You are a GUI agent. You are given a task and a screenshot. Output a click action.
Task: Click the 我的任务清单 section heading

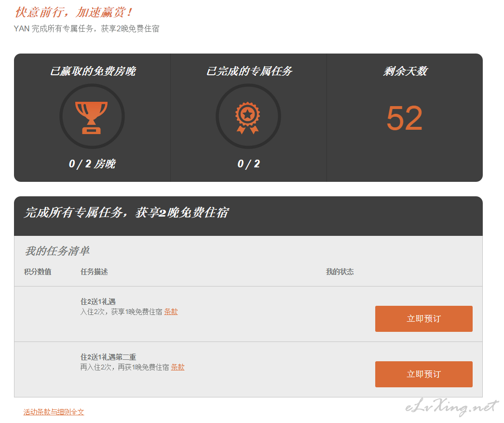(57, 251)
